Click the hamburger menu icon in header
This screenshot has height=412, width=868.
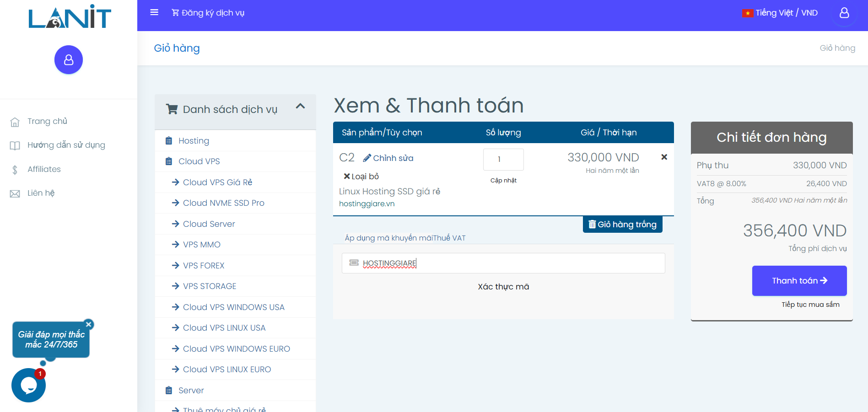coord(154,12)
